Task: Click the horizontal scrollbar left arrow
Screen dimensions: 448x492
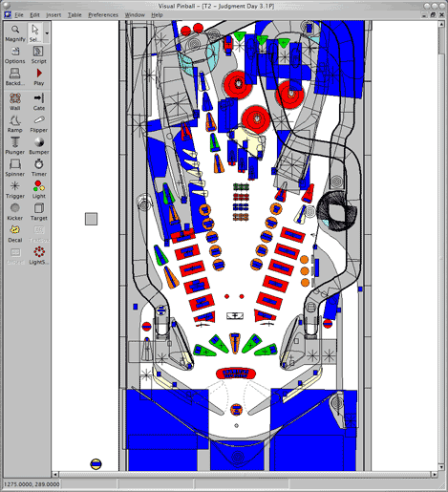Action: coord(54,475)
